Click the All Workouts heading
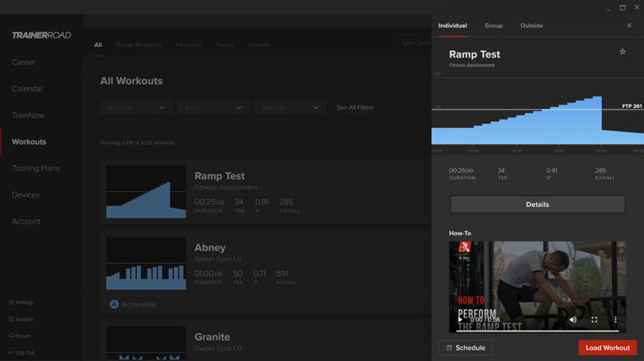 pyautogui.click(x=132, y=80)
